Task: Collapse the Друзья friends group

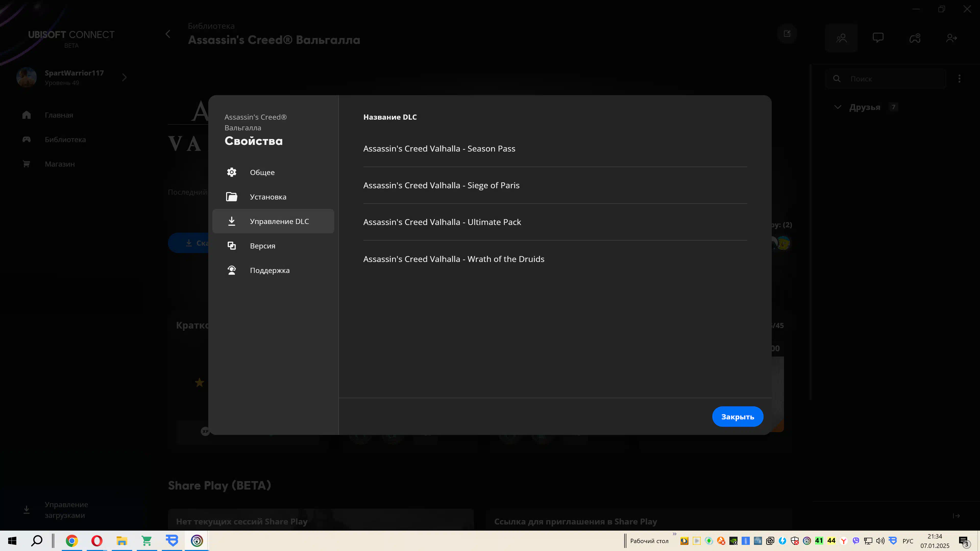Action: (837, 107)
